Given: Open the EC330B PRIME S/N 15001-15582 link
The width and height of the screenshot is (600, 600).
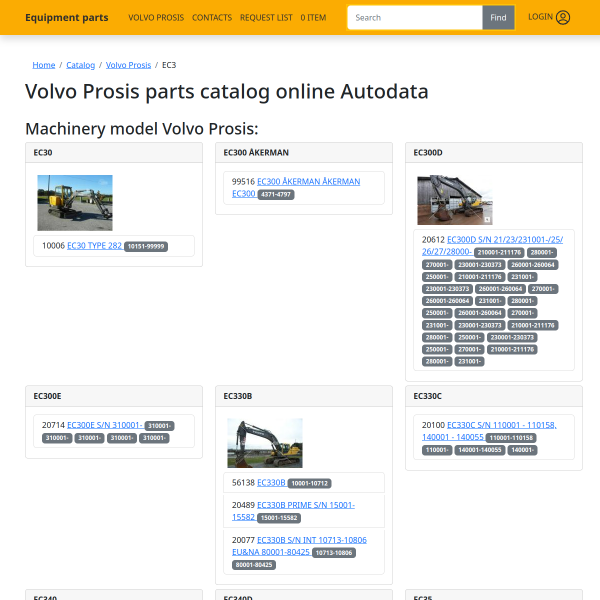Looking at the screenshot, I should 293,511.
